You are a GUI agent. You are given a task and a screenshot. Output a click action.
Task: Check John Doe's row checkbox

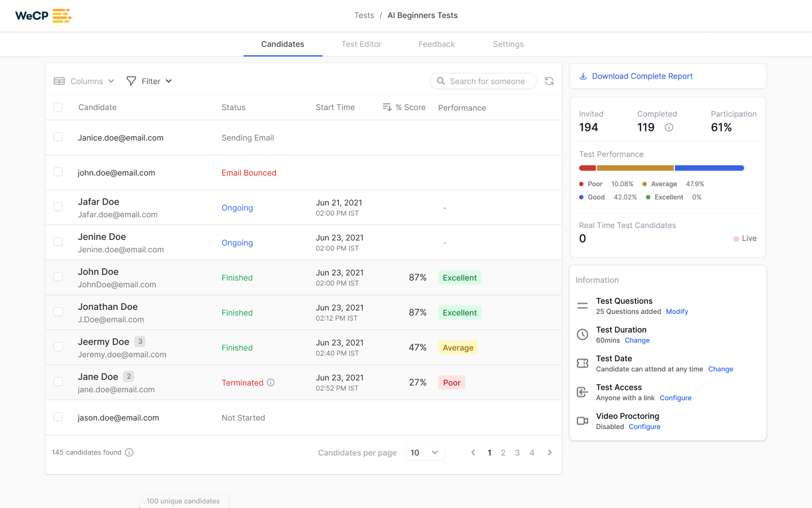tap(58, 277)
